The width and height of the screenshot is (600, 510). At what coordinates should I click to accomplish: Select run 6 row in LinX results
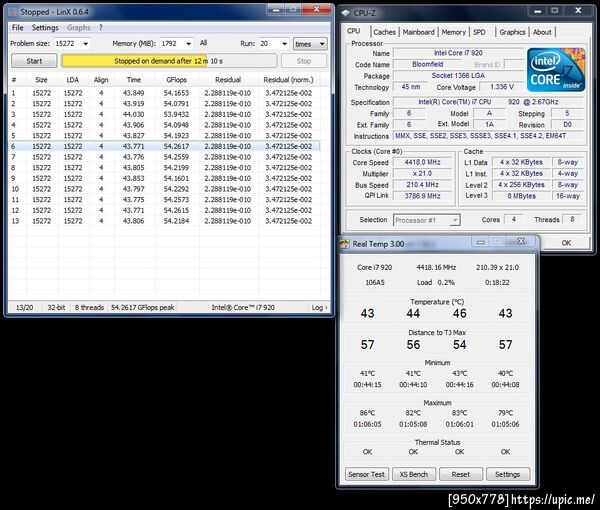164,146
